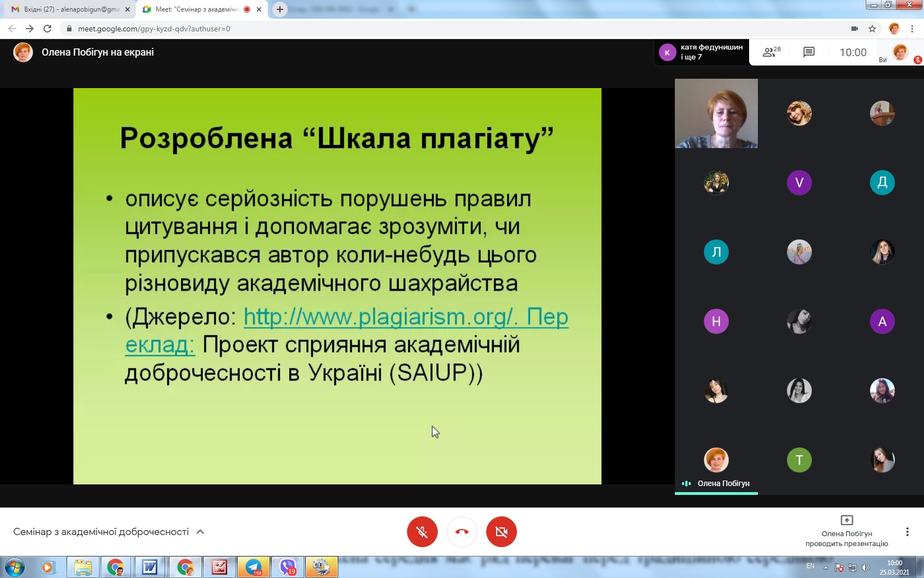Click the red hang up call button
The image size is (924, 578).
pyautogui.click(x=462, y=532)
